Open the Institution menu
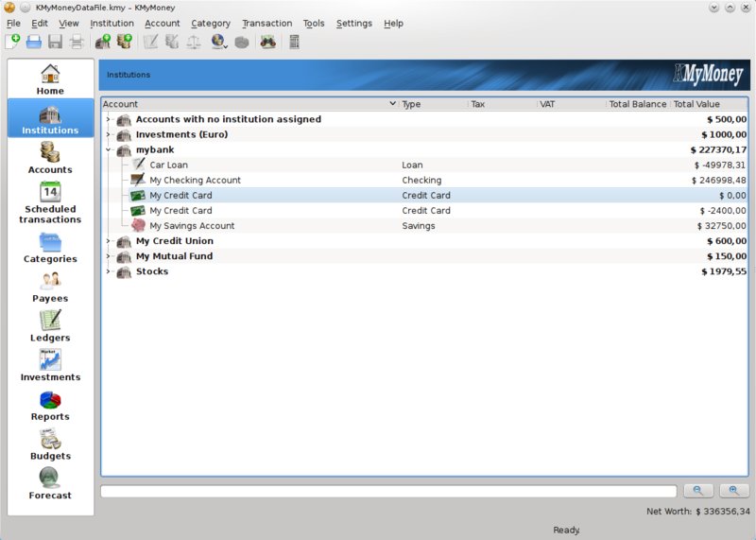 pos(112,23)
